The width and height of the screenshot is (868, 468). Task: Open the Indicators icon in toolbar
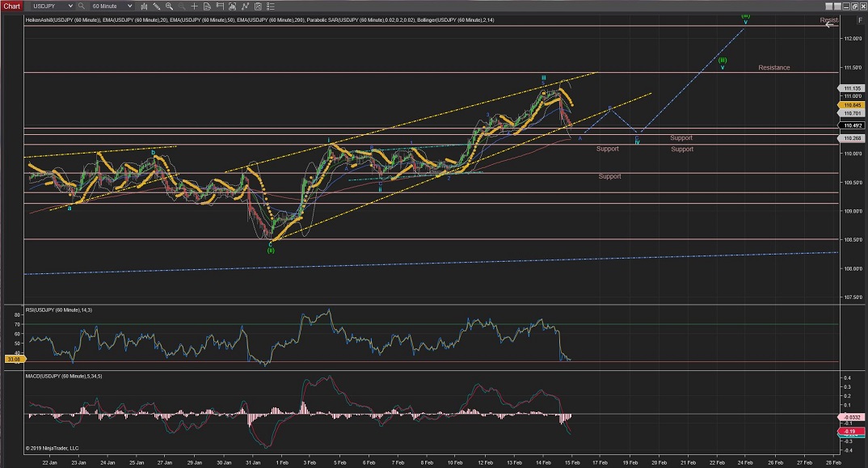[x=219, y=6]
